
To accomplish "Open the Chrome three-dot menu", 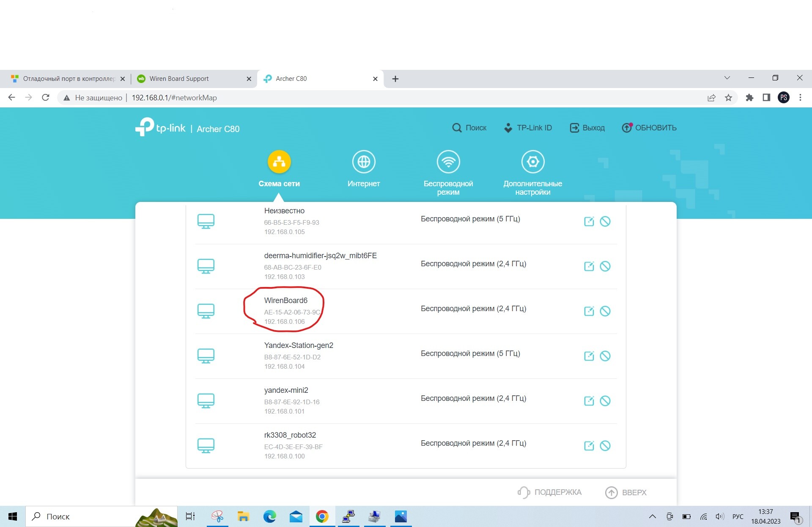I will (800, 98).
